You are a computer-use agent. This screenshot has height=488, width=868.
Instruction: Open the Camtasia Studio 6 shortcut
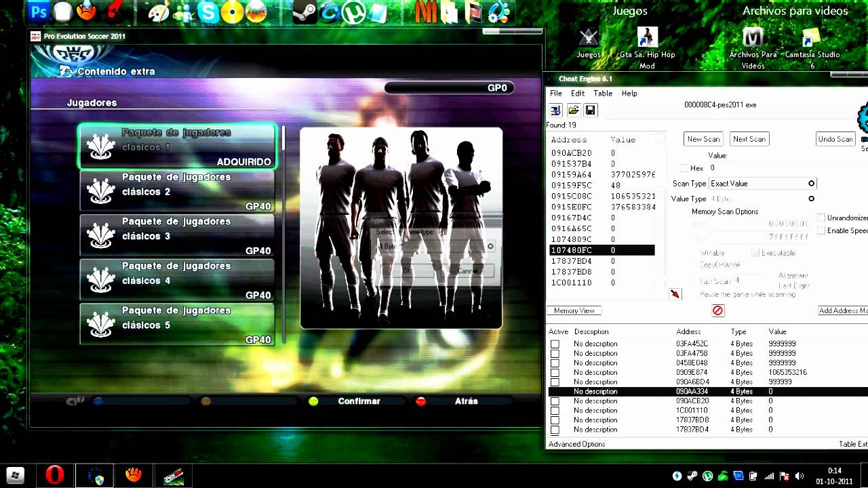coord(812,47)
